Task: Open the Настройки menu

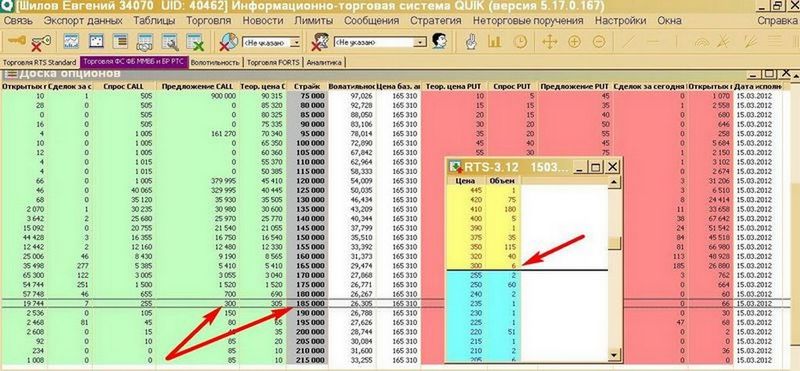Action: [620, 21]
